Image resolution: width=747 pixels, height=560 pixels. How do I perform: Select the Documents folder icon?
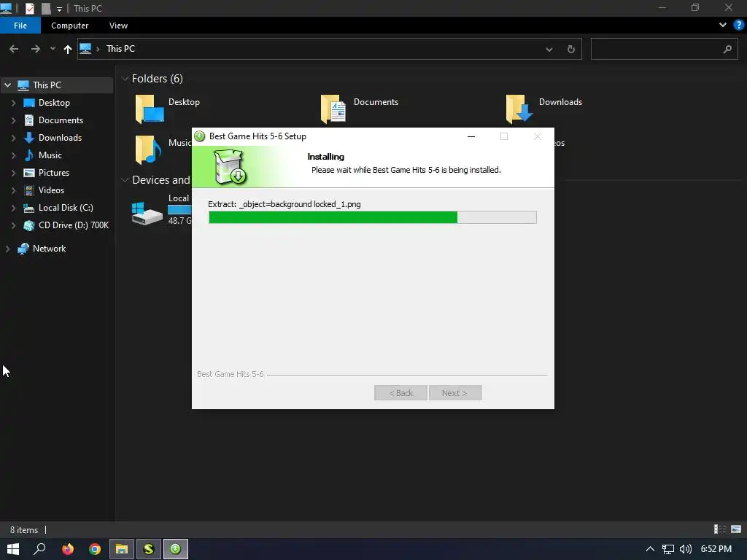pos(333,109)
